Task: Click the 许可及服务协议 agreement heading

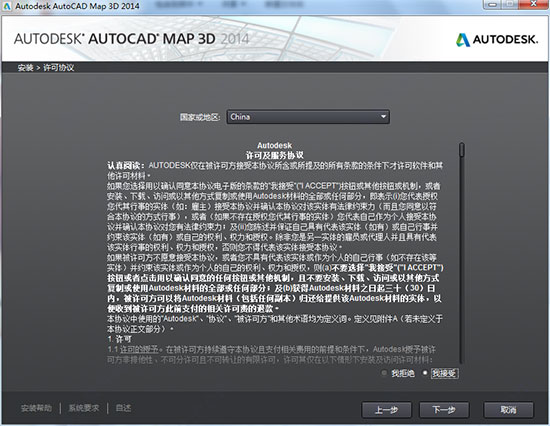Action: (275, 155)
